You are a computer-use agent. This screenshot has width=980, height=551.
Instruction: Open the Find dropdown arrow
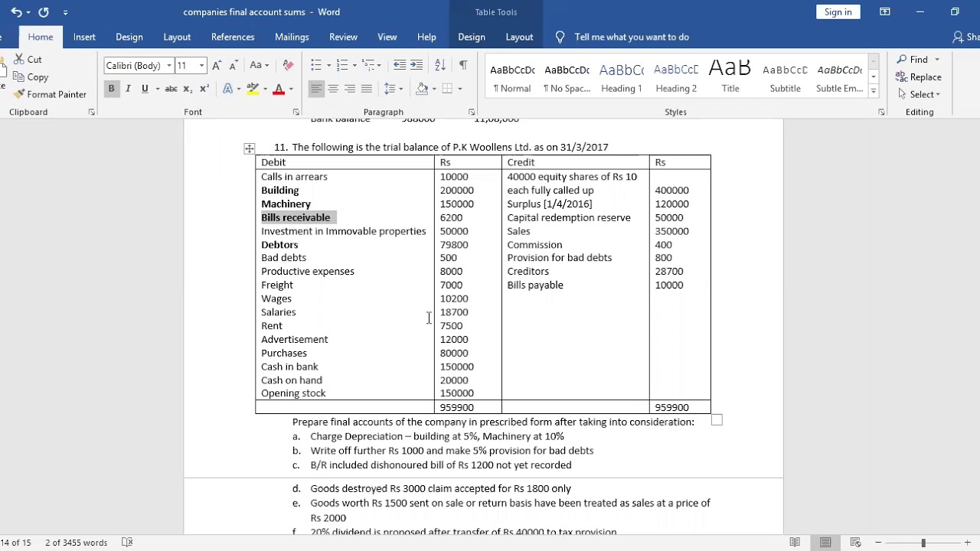tap(936, 60)
